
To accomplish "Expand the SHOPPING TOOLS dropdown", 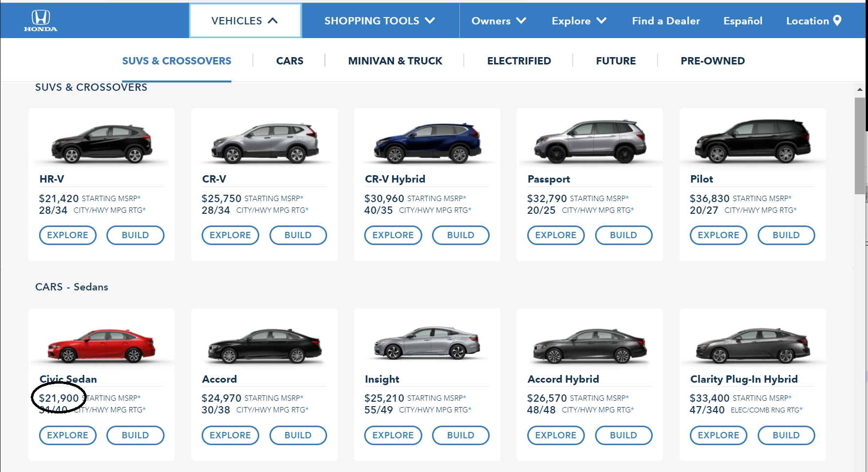I will tap(380, 21).
